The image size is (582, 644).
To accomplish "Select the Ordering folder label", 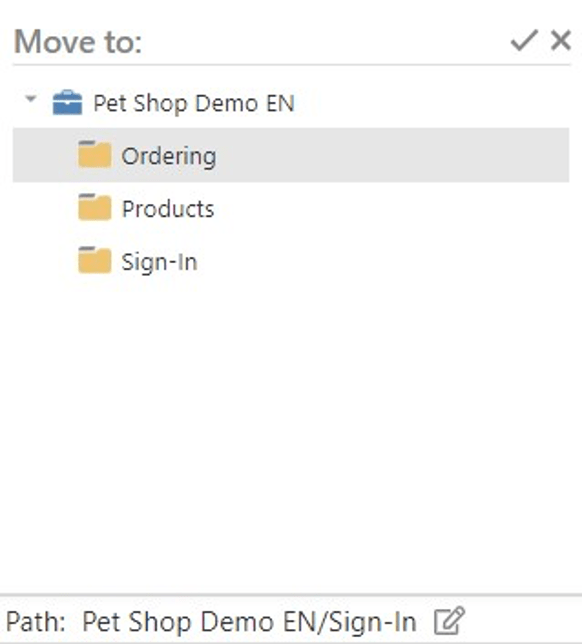I will pyautogui.click(x=169, y=156).
